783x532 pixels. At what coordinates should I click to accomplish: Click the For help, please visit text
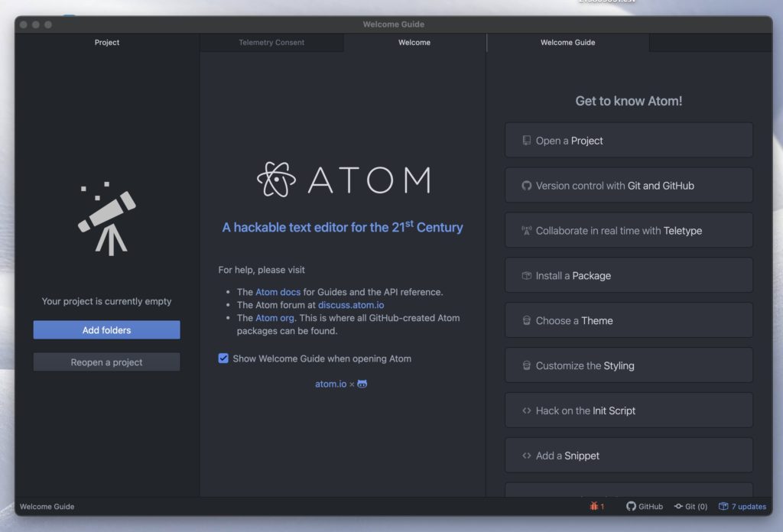pyautogui.click(x=262, y=270)
